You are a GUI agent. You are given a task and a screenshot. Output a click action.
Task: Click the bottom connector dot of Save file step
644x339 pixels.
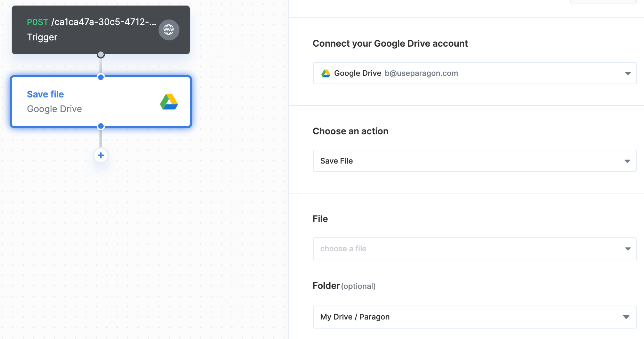[101, 126]
